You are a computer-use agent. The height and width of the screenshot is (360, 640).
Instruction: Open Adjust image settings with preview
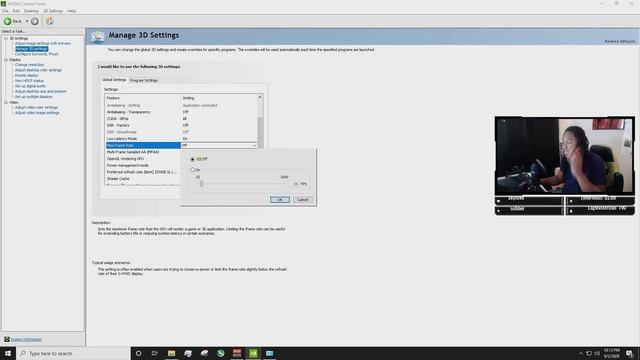43,43
